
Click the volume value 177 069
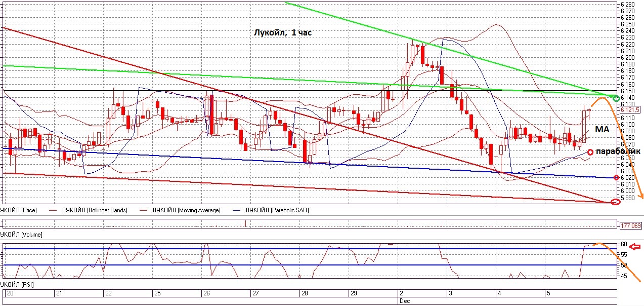pos(630,225)
